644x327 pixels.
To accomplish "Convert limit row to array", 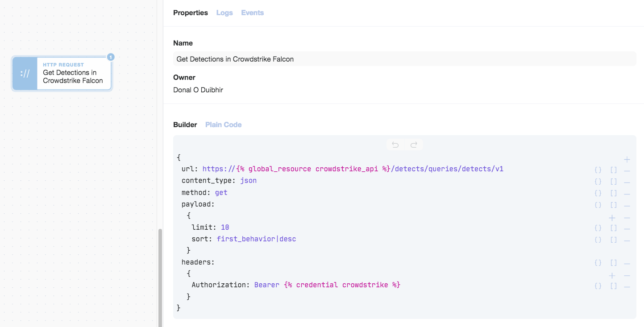I will point(614,228).
